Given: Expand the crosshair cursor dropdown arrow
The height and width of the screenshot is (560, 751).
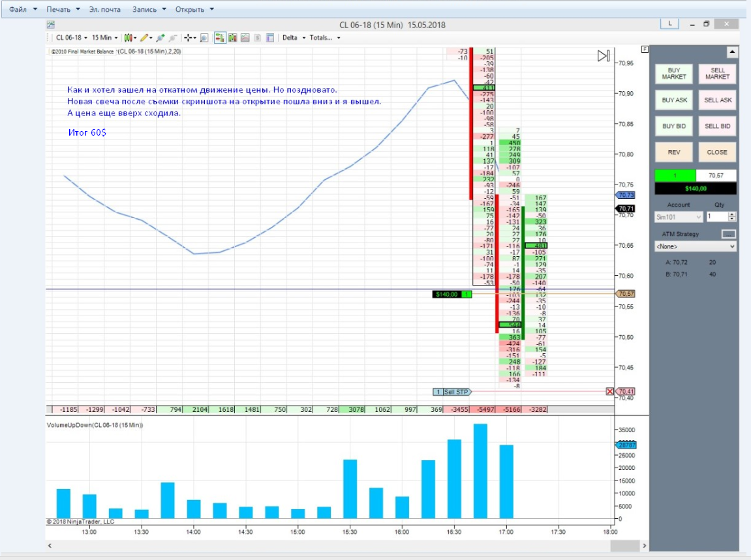Looking at the screenshot, I should (x=195, y=38).
